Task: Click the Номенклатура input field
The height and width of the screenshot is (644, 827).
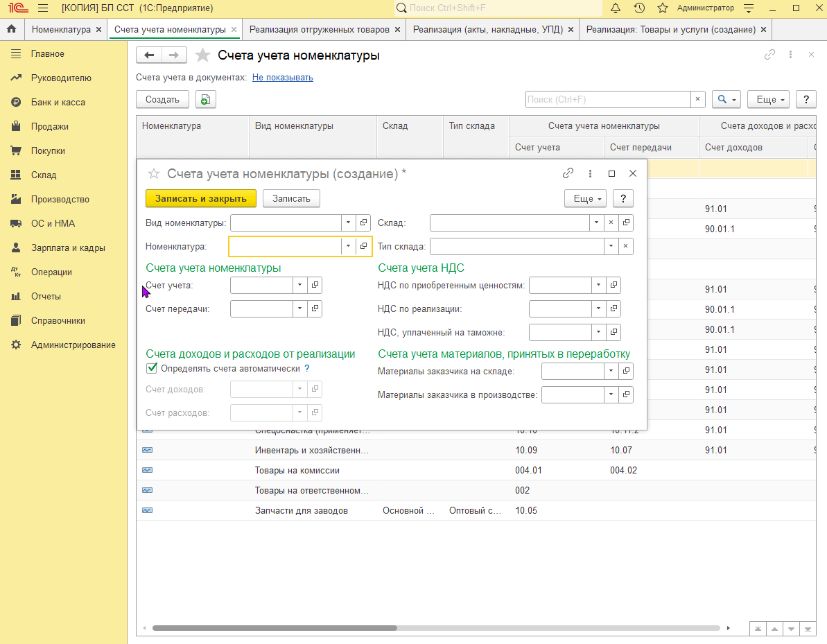Action: (286, 246)
